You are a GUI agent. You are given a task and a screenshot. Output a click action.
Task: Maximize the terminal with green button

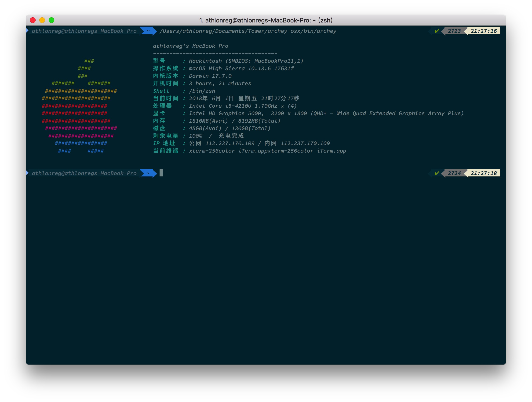(x=51, y=20)
